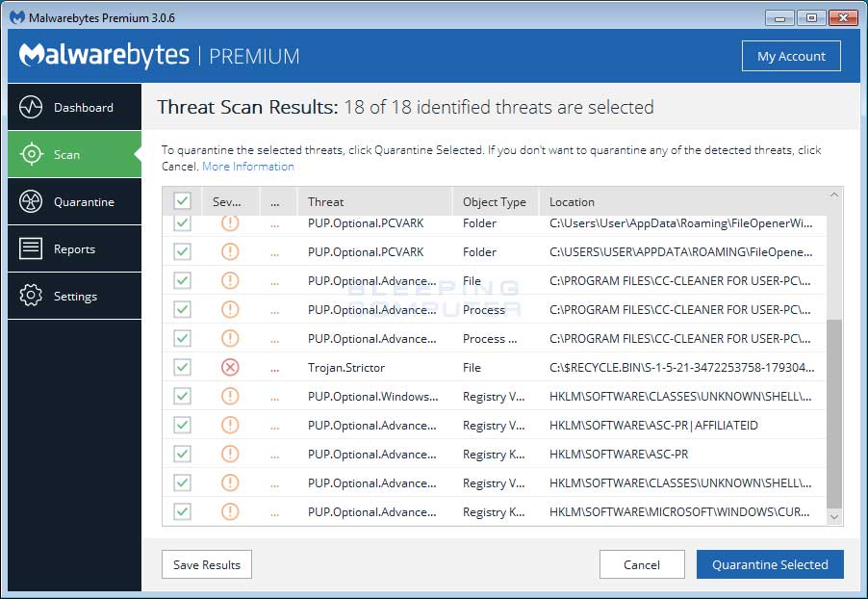Click the warning icon on the PUP.Optional.Windows row
Viewport: 868px width, 599px height.
click(229, 396)
